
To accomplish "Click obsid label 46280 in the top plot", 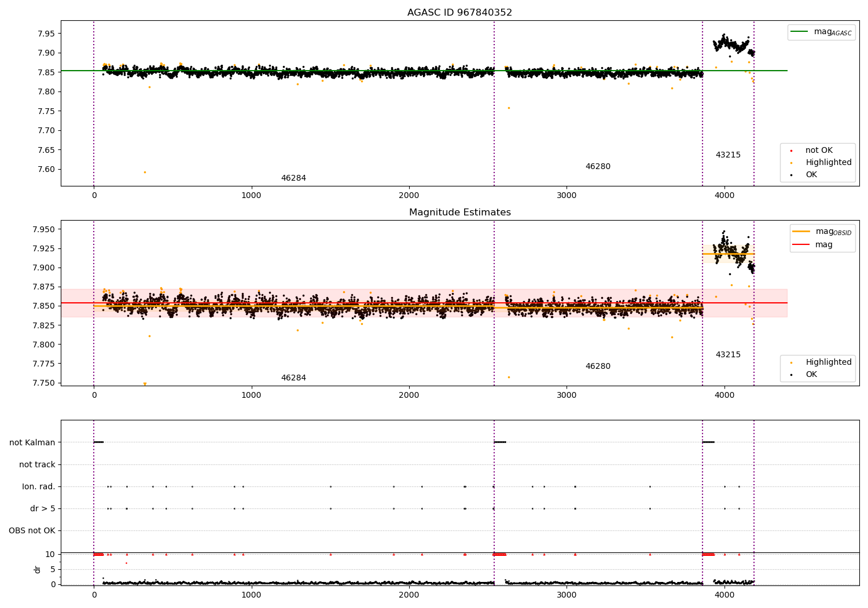I will (x=598, y=167).
